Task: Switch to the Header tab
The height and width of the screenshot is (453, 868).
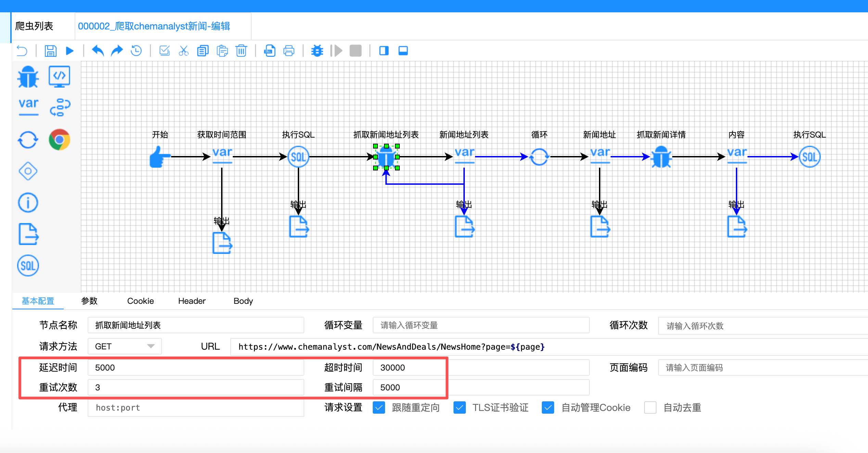Action: pos(192,301)
